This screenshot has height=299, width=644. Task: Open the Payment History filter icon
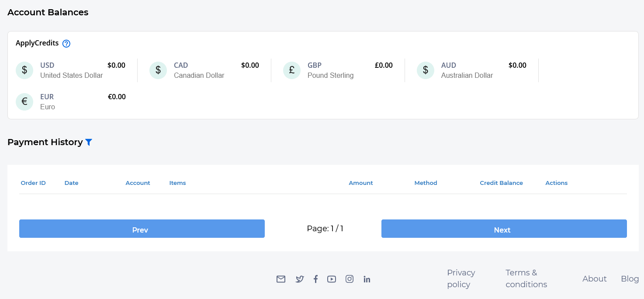tap(89, 142)
